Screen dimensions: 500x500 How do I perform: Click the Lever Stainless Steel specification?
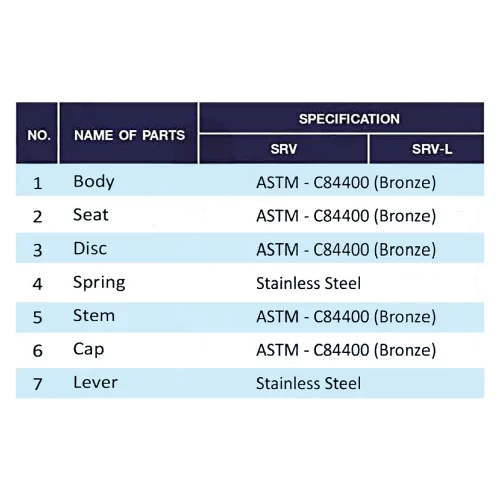(308, 383)
